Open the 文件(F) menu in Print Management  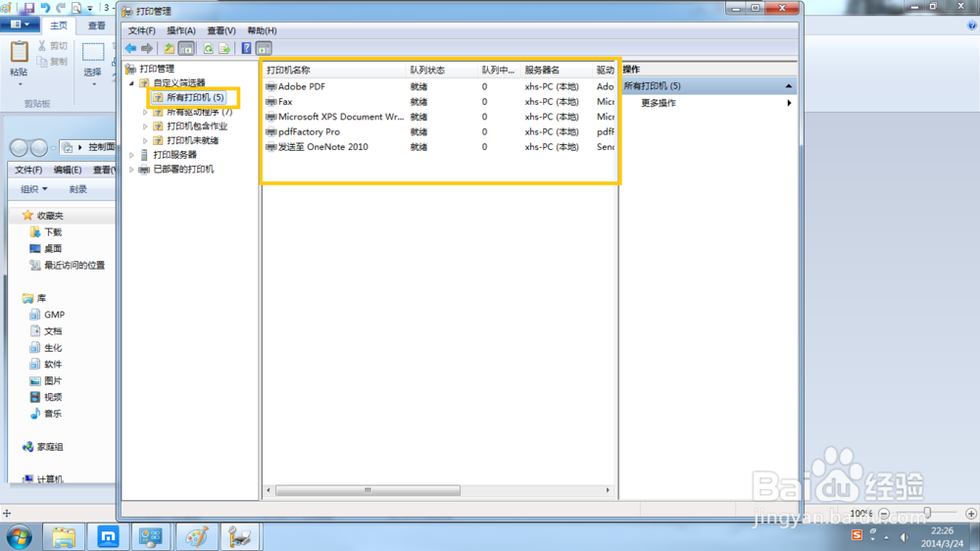pyautogui.click(x=142, y=30)
